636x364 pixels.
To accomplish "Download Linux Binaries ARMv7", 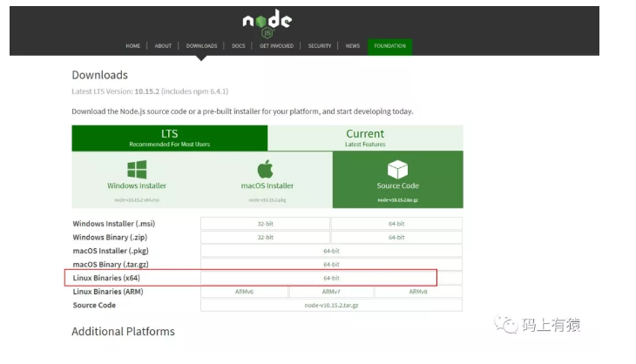I will point(331,292).
